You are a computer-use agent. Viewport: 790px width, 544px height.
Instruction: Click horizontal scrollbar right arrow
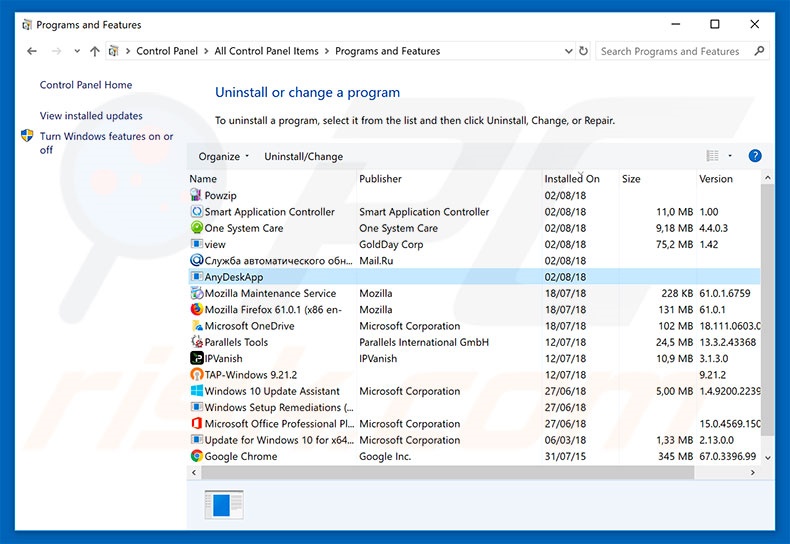point(753,472)
